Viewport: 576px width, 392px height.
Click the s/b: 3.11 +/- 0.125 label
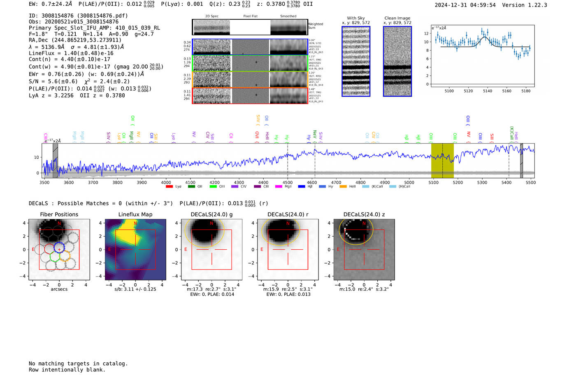tap(135, 289)
